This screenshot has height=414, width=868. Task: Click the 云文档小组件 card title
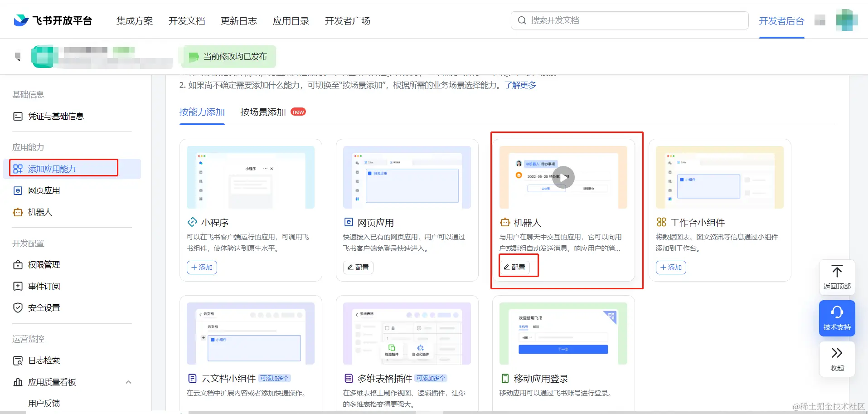coord(228,379)
